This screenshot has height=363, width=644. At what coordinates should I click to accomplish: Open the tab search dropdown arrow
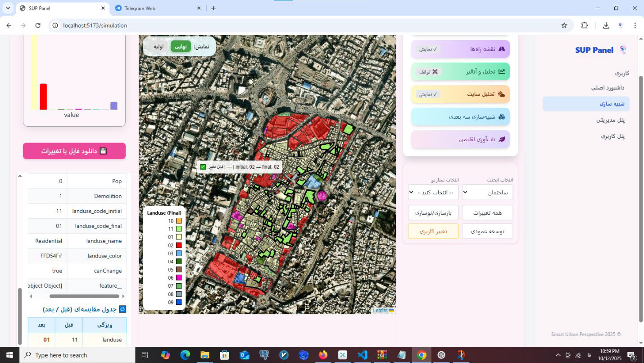pos(8,8)
